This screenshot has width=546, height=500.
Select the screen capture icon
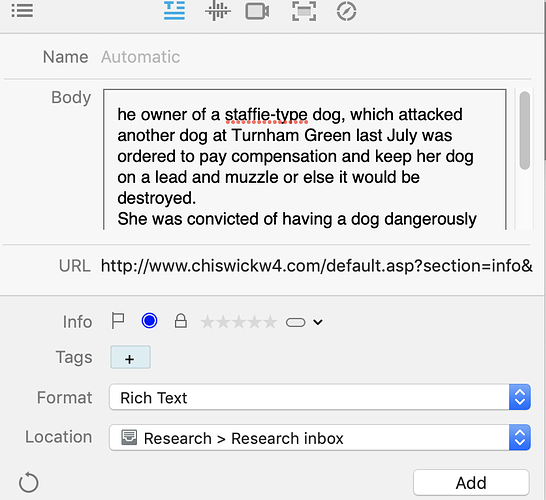coord(304,11)
